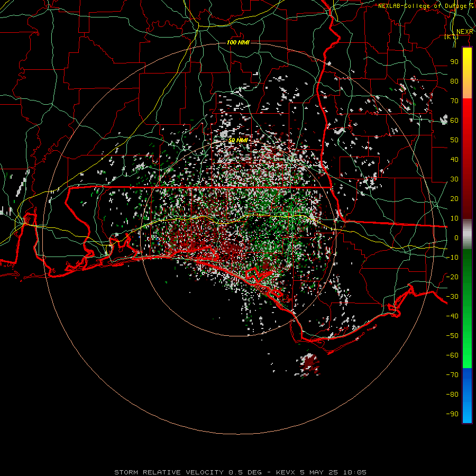Click the positive 70 value on the velocity scale
The image size is (476, 476).
click(454, 101)
